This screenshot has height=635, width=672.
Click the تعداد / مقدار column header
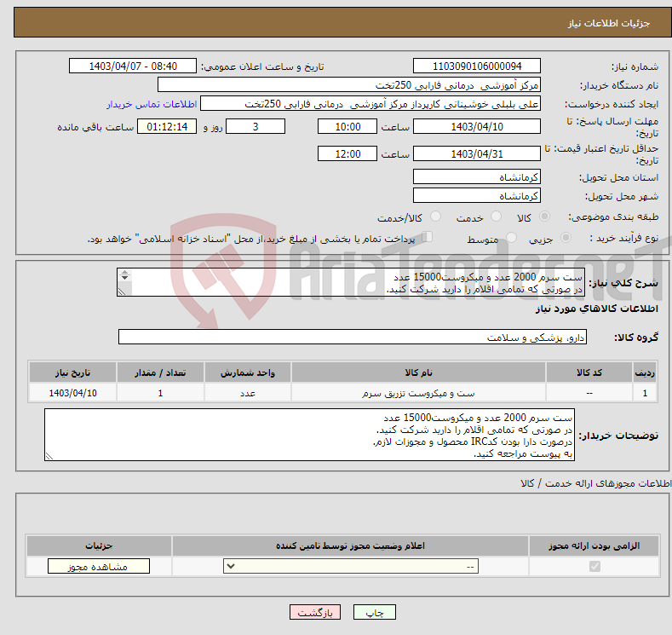[x=160, y=372]
